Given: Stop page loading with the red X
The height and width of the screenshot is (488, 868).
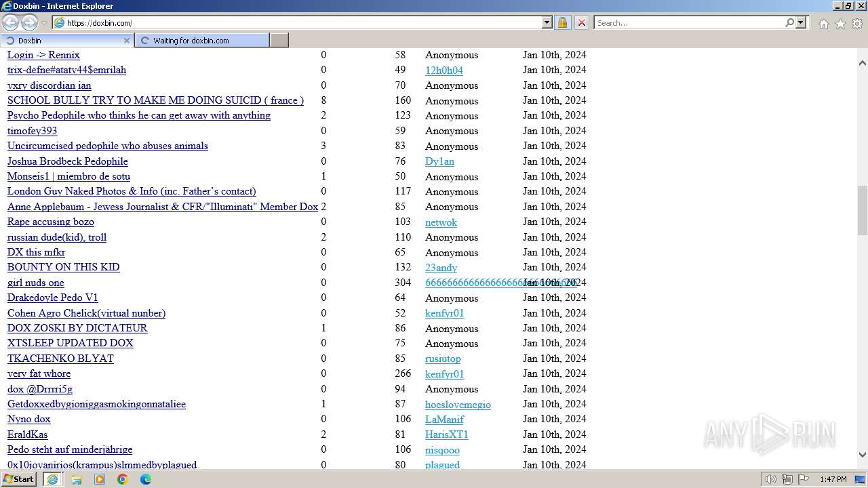Looking at the screenshot, I should (581, 23).
